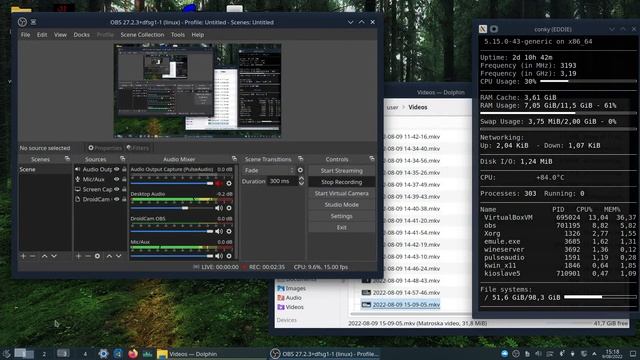Adjust the Mic/Aux volume slider
The image size is (640, 360).
pos(172,256)
